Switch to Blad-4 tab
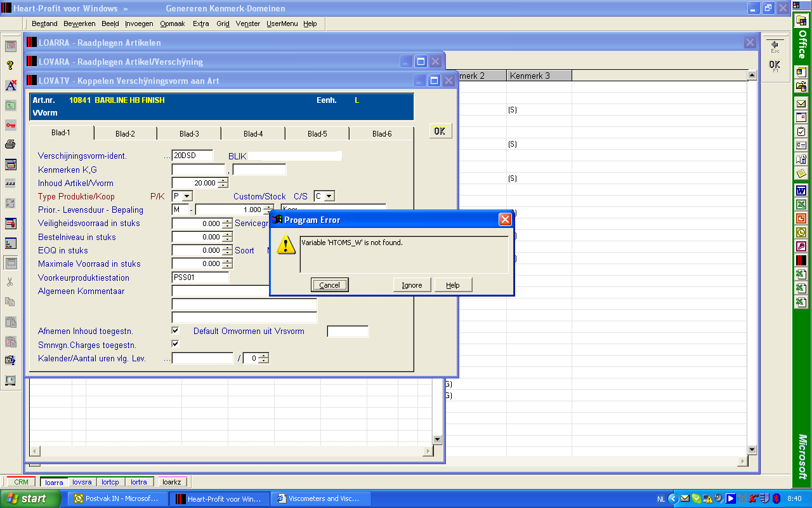Image resolution: width=812 pixels, height=508 pixels. [253, 133]
